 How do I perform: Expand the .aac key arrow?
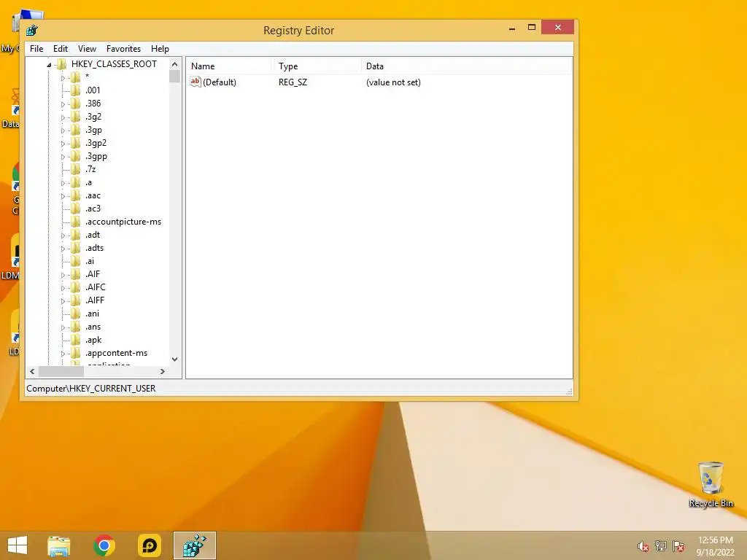63,196
